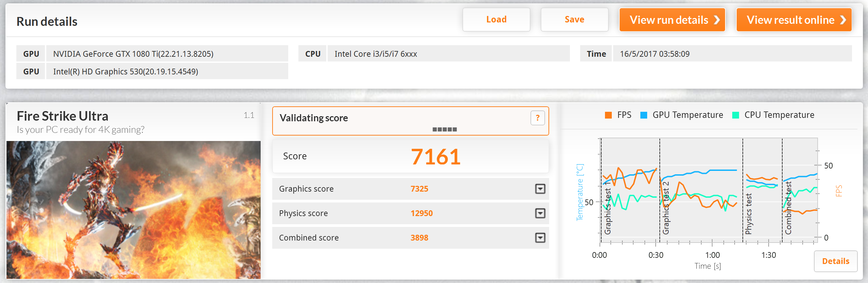Expand the Physics score row
The height and width of the screenshot is (283, 868).
pos(540,213)
